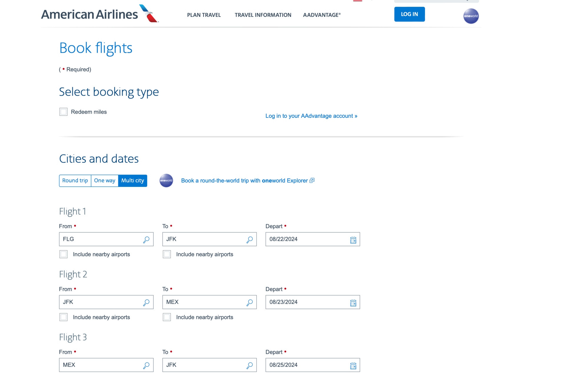This screenshot has height=375, width=588.
Task: Enable nearby airports for Flight 2 To
Action: tap(167, 317)
